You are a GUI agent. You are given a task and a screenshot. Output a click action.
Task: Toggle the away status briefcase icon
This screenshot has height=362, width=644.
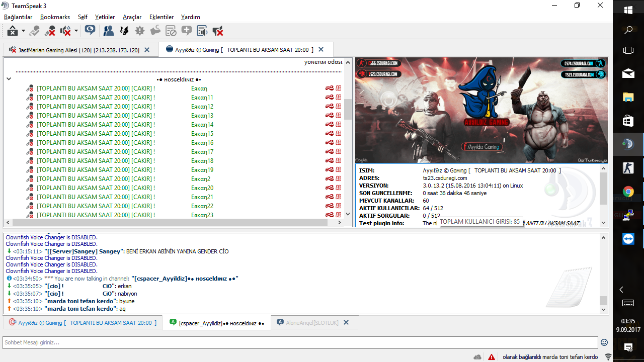13,31
